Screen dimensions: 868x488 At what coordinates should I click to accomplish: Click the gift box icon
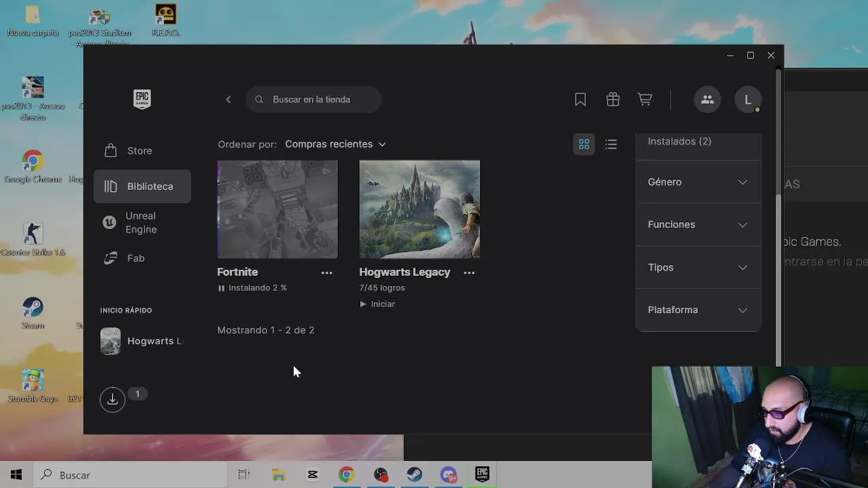[613, 100]
